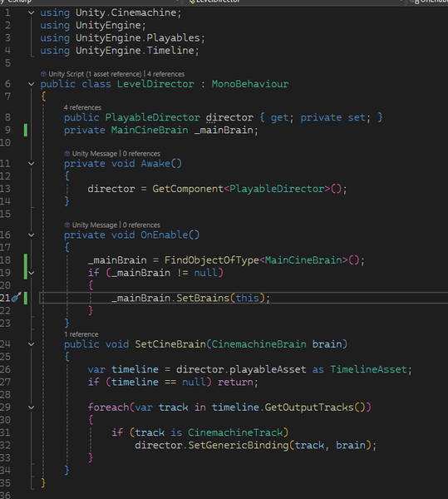Collapse the if (_mainBrain != null) block
The image size is (448, 499).
(31, 273)
